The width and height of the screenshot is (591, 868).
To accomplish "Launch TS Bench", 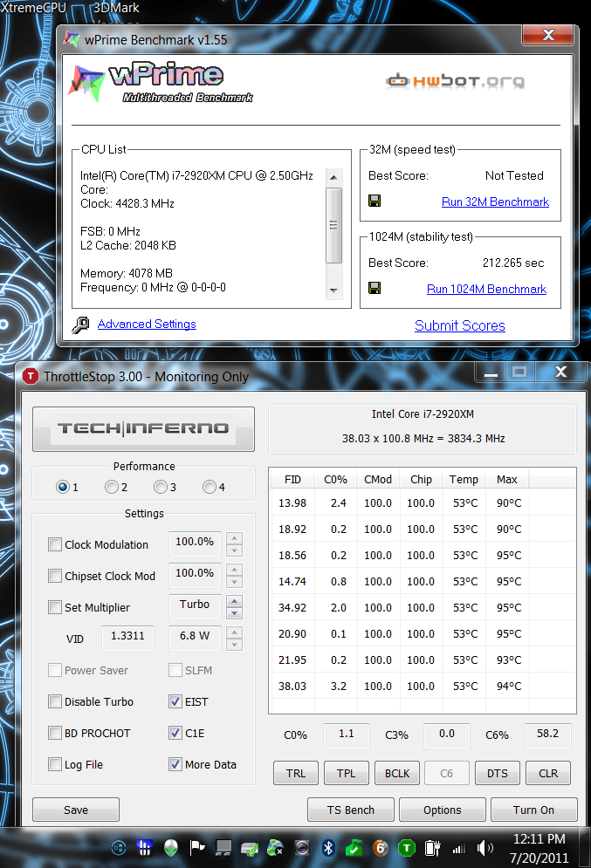I will pos(351,810).
